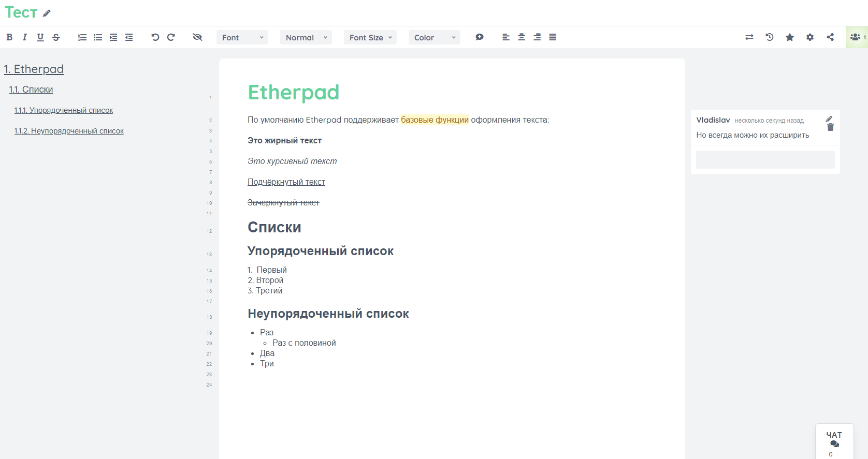868x459 pixels.
Task: Redo the last undone change
Action: (171, 37)
